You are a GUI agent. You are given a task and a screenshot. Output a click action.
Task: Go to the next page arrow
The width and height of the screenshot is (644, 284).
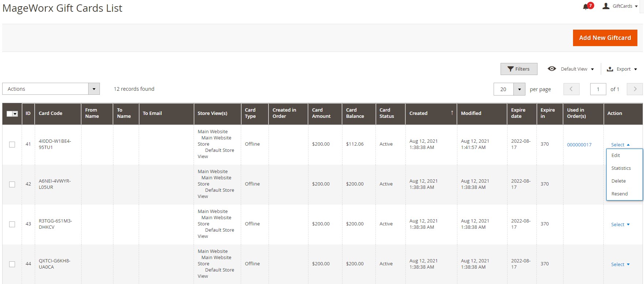coord(635,89)
